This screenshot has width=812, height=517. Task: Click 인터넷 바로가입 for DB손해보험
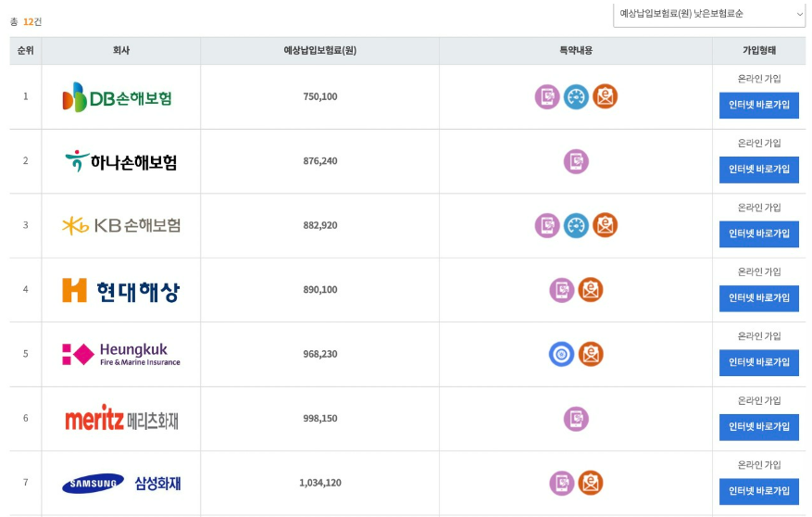758,106
